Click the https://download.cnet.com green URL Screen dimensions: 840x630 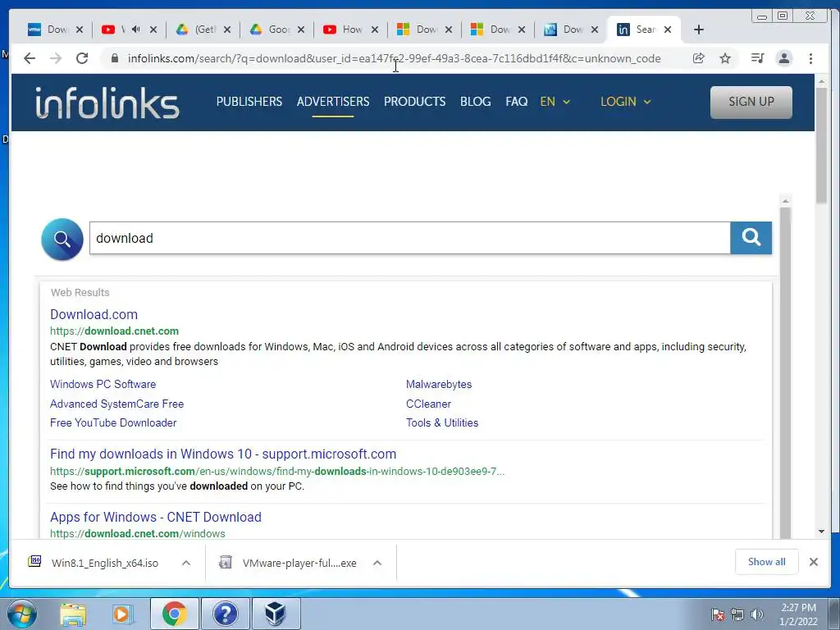(114, 331)
